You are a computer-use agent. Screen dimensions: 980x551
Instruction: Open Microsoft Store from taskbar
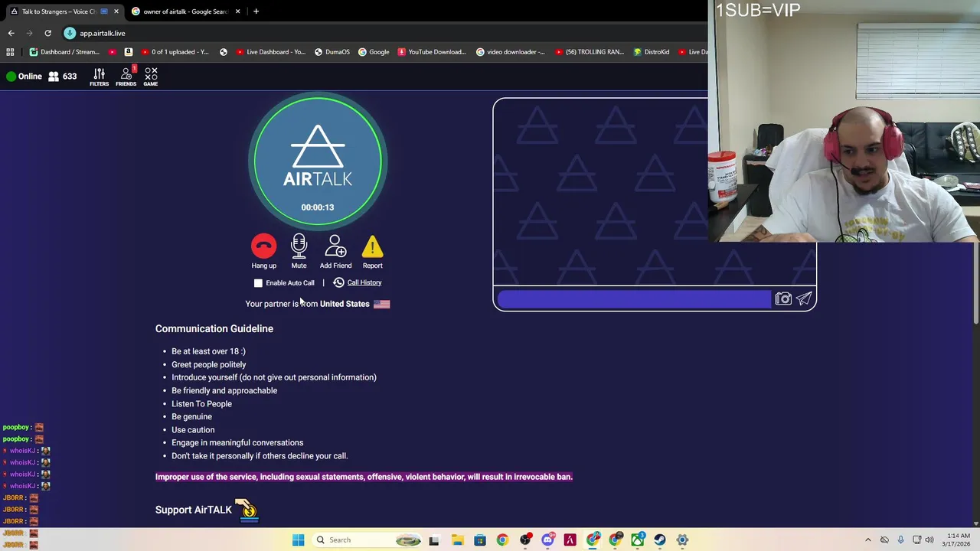479,540
